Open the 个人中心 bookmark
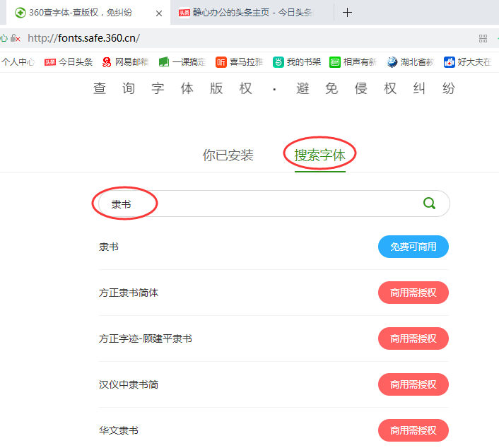The height and width of the screenshot is (448, 499). pos(18,62)
